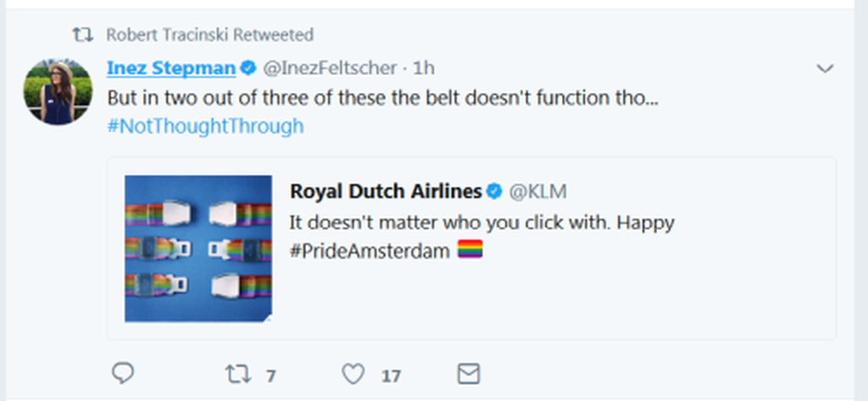Screen dimensions: 868x401
Task: Click the Robert Tracinski Retweeted link
Action: [210, 35]
